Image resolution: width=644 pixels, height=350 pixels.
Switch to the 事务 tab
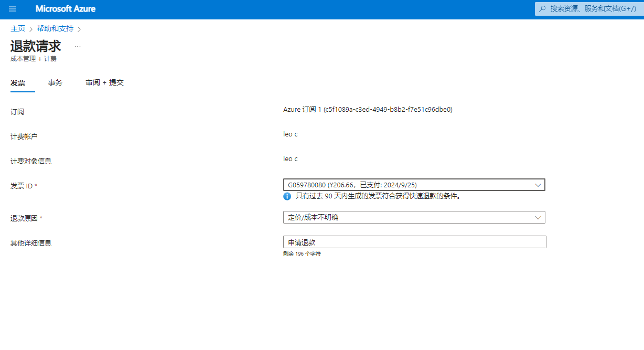click(55, 83)
